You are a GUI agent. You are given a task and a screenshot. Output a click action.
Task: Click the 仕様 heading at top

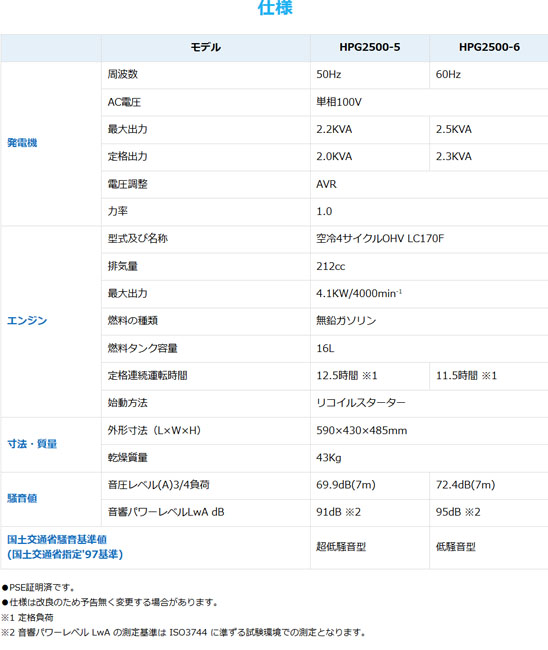275,7
